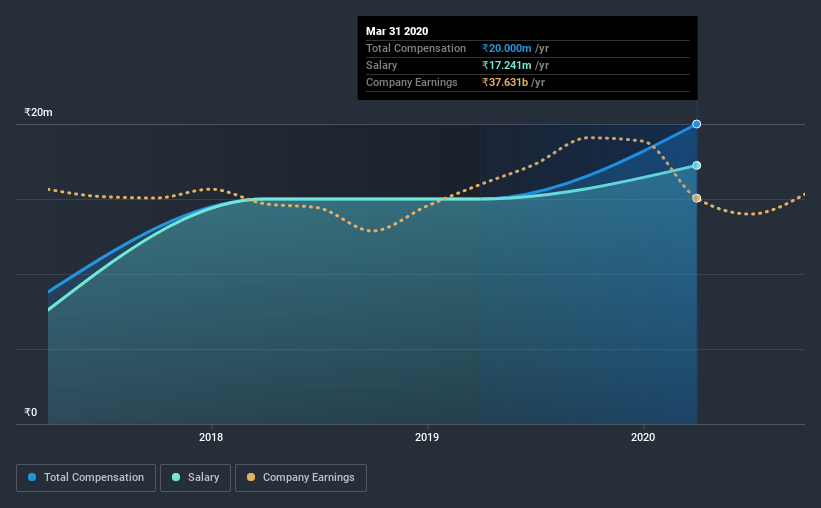Click the Mar 31 2020 tooltip date
Screen dimensions: 821x508
397,31
